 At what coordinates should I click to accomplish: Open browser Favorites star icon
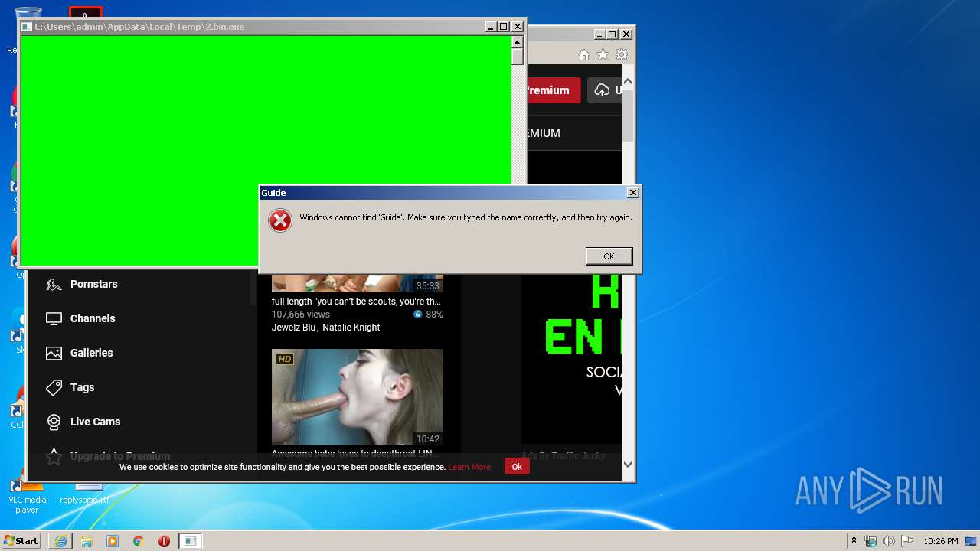click(603, 55)
